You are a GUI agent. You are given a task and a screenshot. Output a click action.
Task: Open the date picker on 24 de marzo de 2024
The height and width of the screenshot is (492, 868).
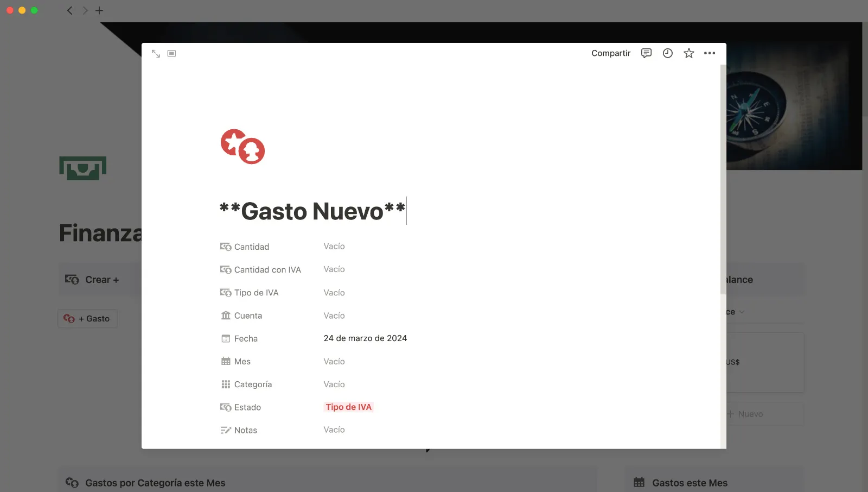(365, 338)
